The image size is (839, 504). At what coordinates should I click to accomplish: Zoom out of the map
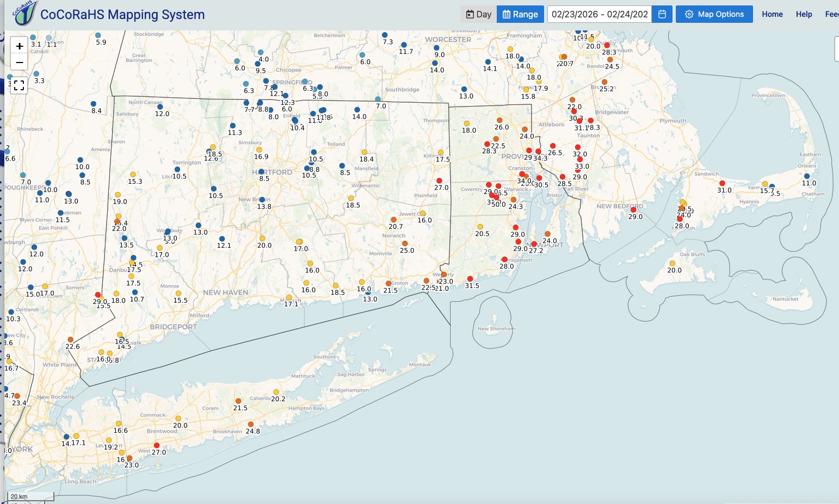19,63
